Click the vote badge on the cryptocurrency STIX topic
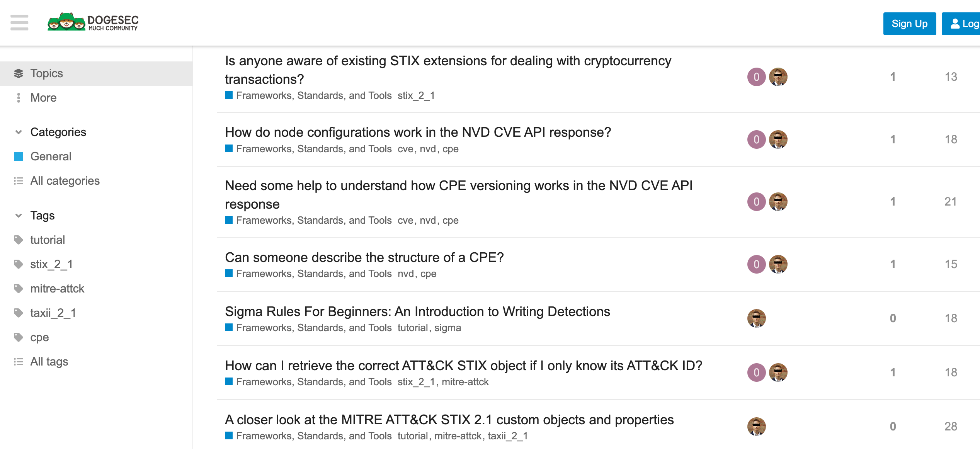980x449 pixels. 756,77
